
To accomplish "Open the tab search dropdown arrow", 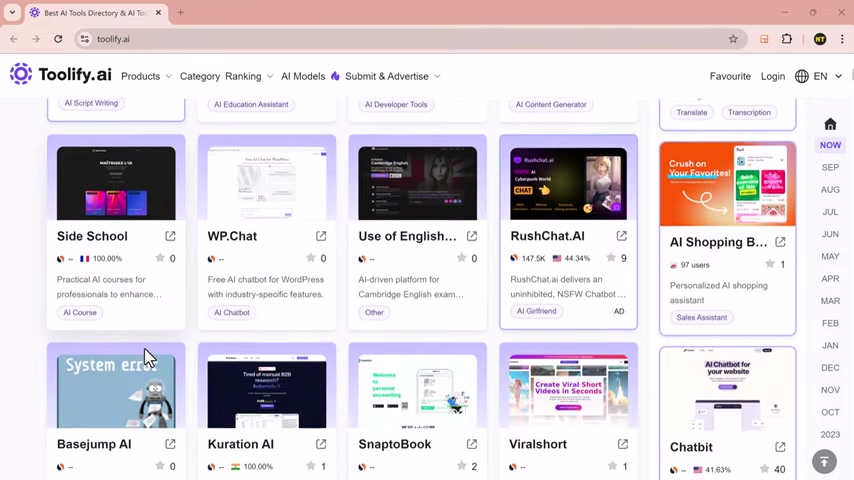I will point(12,12).
